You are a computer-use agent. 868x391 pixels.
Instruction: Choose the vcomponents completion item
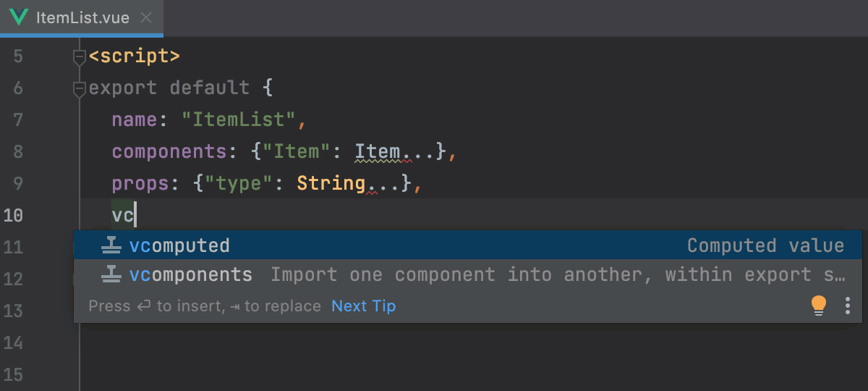click(191, 275)
